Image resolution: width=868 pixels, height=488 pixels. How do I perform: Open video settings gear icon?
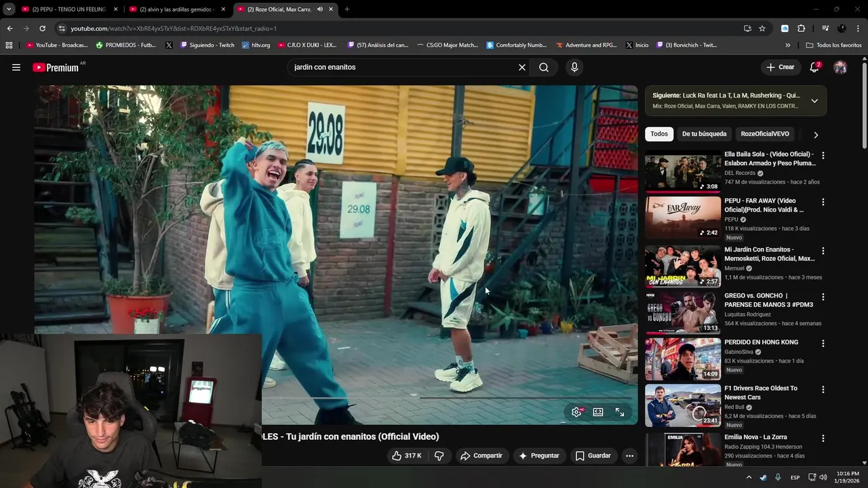pyautogui.click(x=576, y=411)
